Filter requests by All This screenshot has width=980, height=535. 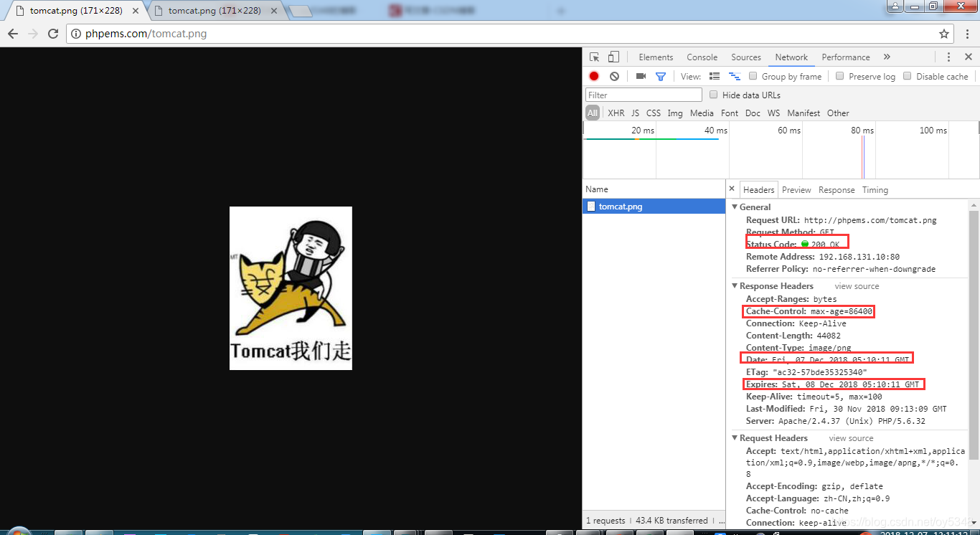pyautogui.click(x=592, y=113)
